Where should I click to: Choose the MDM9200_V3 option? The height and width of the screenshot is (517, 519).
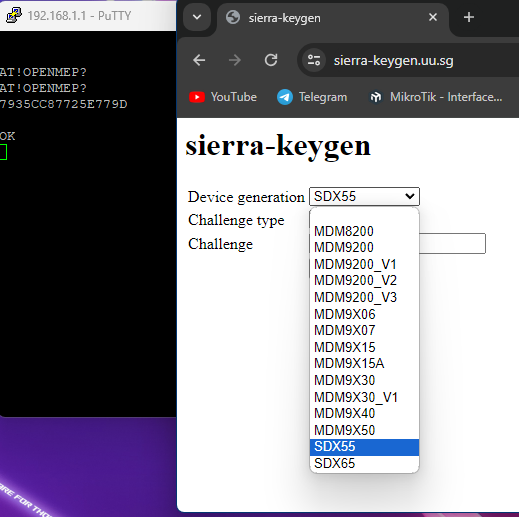coord(364,297)
